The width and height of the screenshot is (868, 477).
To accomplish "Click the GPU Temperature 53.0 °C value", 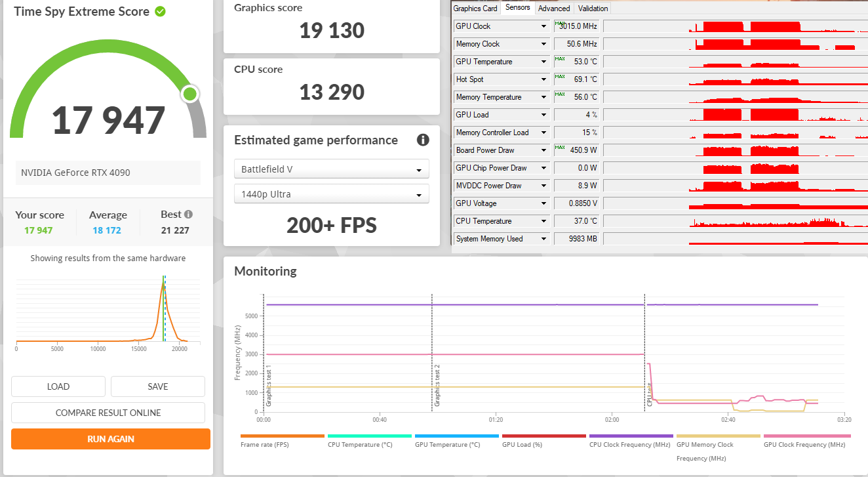I will pyautogui.click(x=578, y=62).
